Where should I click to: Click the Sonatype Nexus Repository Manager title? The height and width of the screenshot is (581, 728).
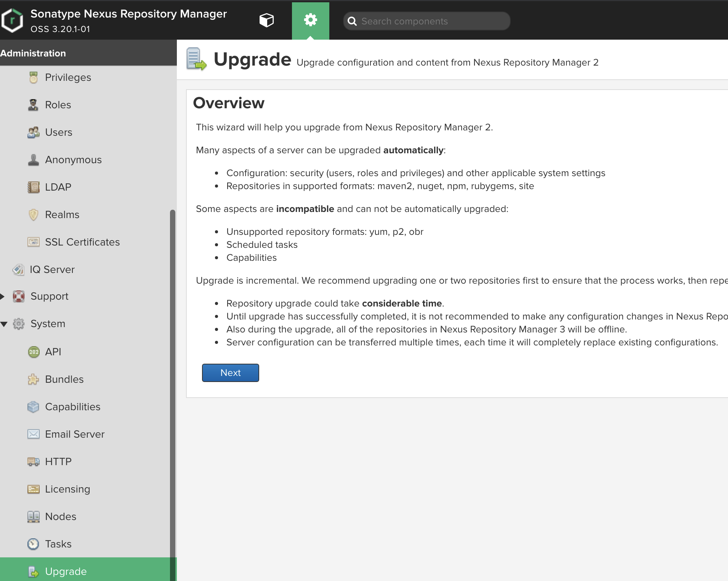tap(128, 14)
